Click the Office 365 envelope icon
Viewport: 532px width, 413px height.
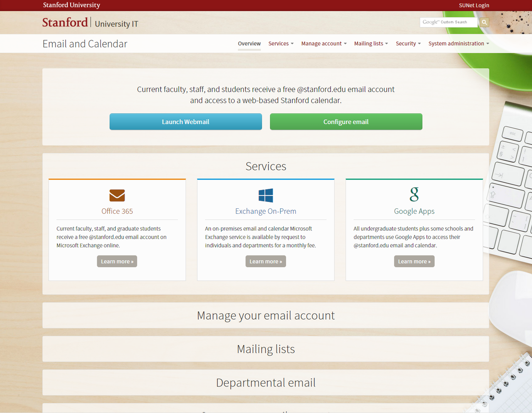coord(117,195)
